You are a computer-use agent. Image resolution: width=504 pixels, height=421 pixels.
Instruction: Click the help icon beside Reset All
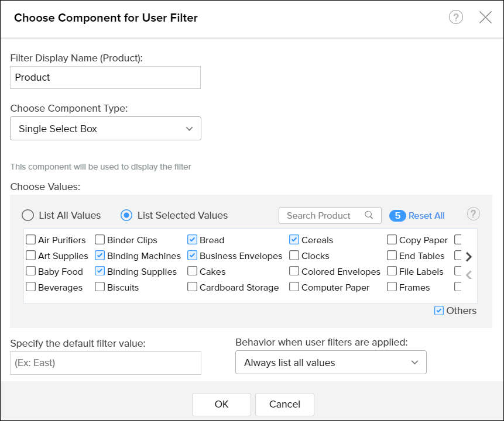click(474, 214)
